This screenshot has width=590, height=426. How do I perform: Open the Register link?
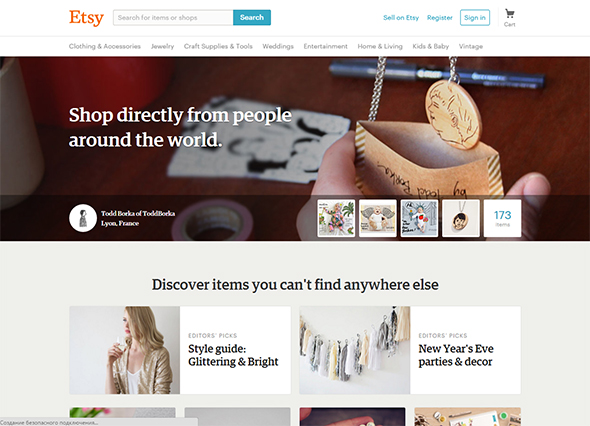pyautogui.click(x=439, y=18)
